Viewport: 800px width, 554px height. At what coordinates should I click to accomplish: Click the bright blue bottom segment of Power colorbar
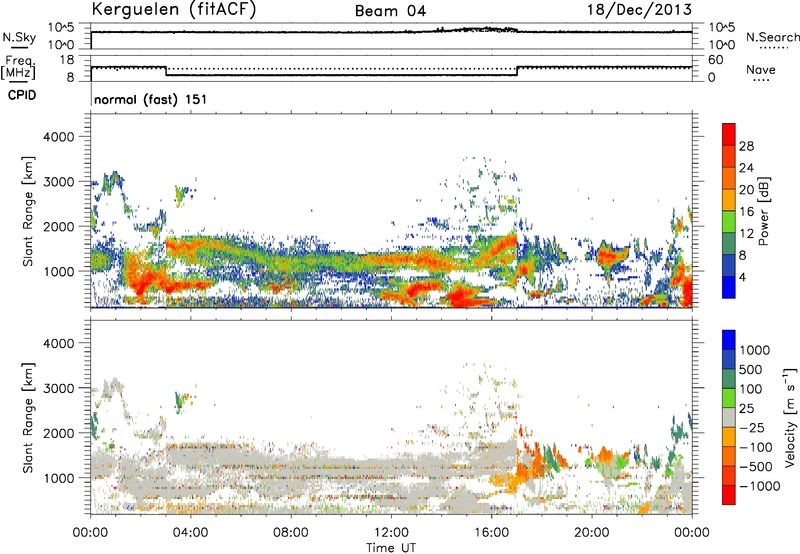[x=729, y=287]
